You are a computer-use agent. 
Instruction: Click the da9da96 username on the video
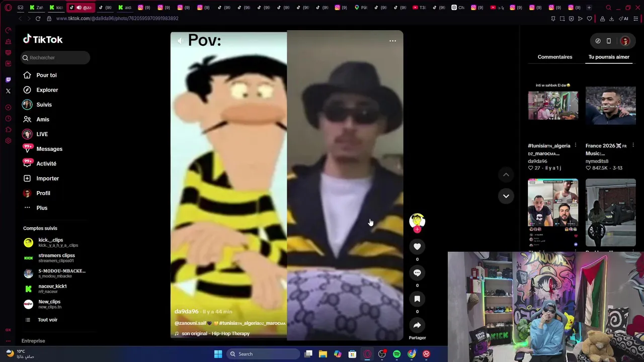[x=187, y=312]
